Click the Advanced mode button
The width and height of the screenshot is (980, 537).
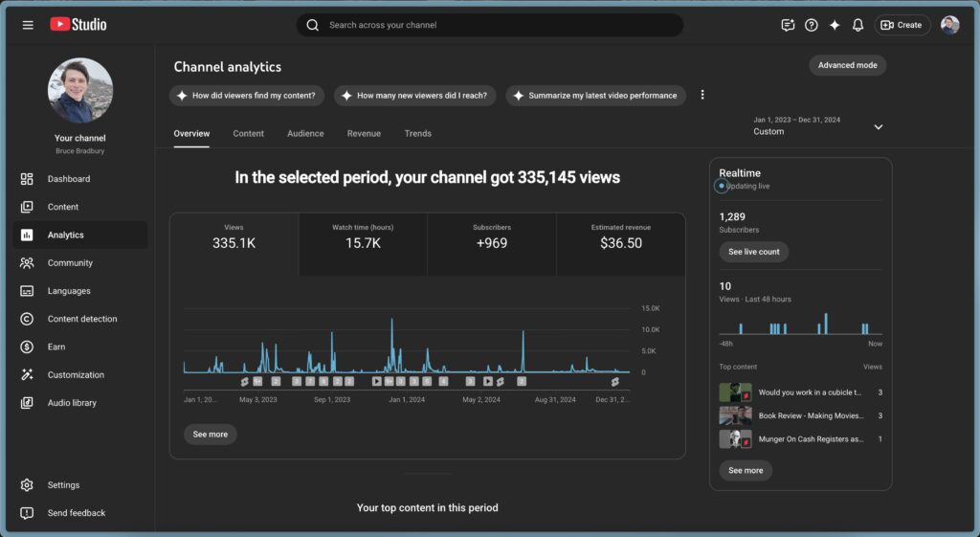click(847, 65)
